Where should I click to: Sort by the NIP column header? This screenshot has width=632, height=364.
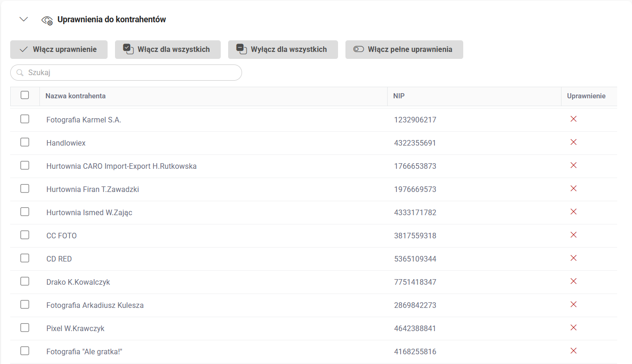point(399,96)
